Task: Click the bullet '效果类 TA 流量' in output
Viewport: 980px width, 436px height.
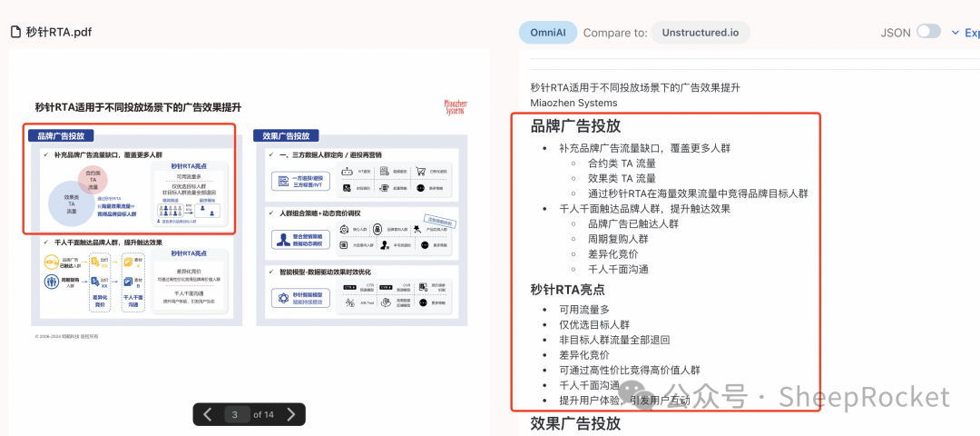Action: coord(622,178)
